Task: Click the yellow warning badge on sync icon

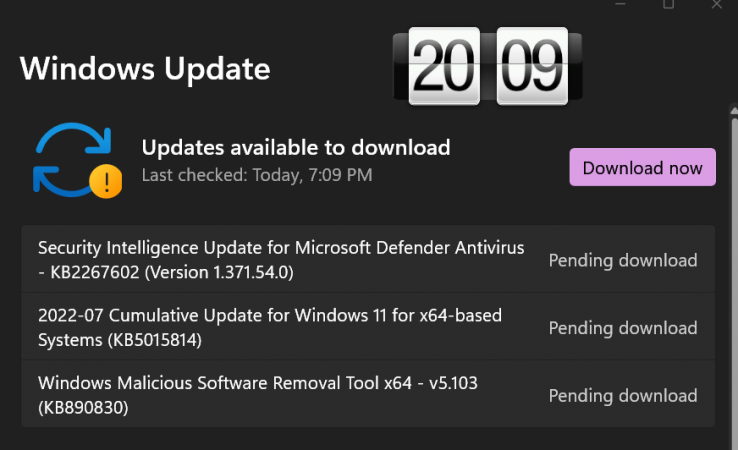Action: (x=106, y=181)
